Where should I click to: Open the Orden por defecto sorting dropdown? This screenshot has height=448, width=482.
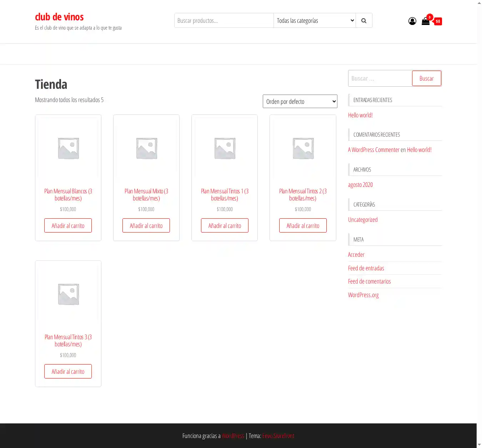pyautogui.click(x=300, y=101)
